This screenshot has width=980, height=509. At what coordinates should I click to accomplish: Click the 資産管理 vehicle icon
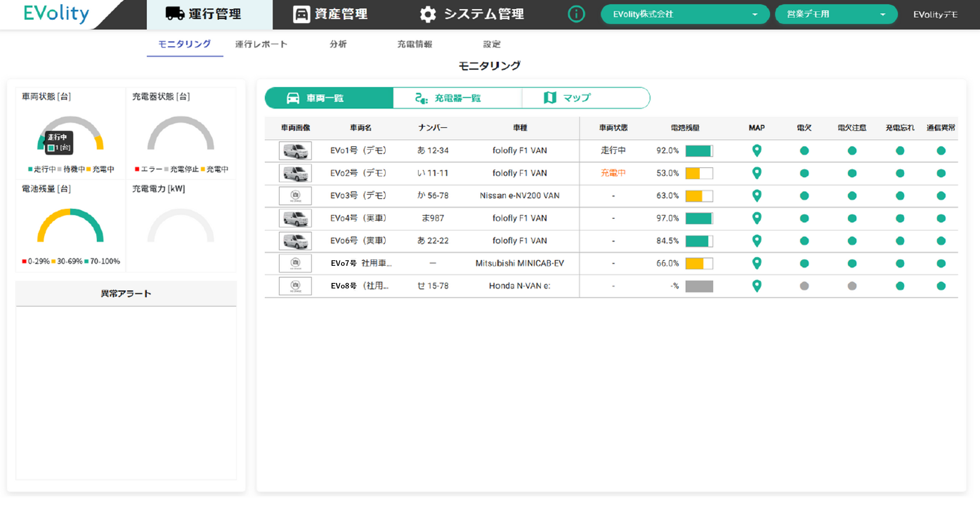click(x=301, y=14)
